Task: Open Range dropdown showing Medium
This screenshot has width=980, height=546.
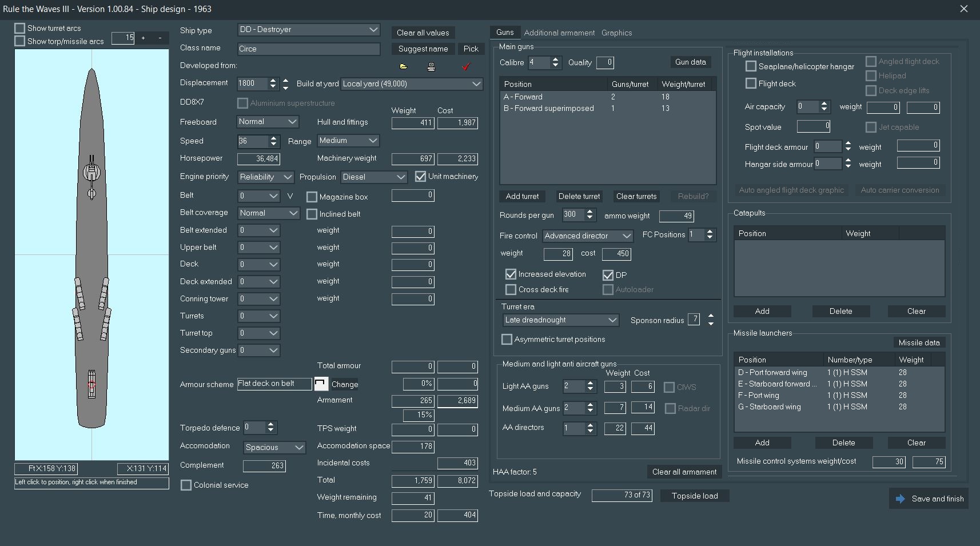Action: pyautogui.click(x=348, y=140)
